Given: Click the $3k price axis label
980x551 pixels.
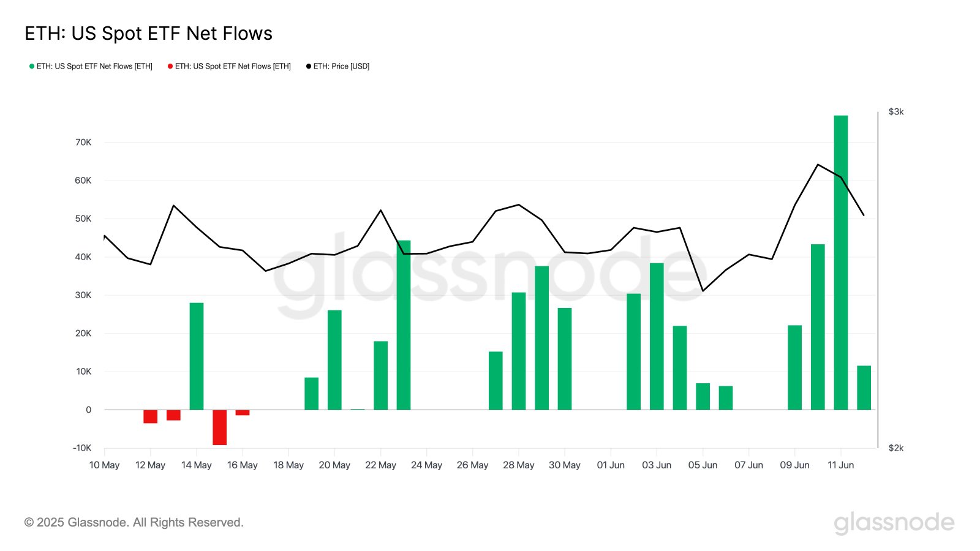Looking at the screenshot, I should [896, 112].
